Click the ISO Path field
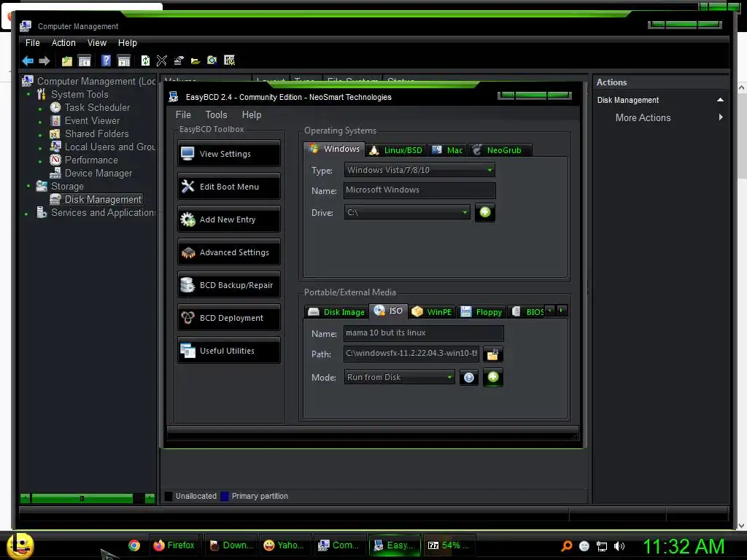This screenshot has width=747, height=560. pos(411,354)
